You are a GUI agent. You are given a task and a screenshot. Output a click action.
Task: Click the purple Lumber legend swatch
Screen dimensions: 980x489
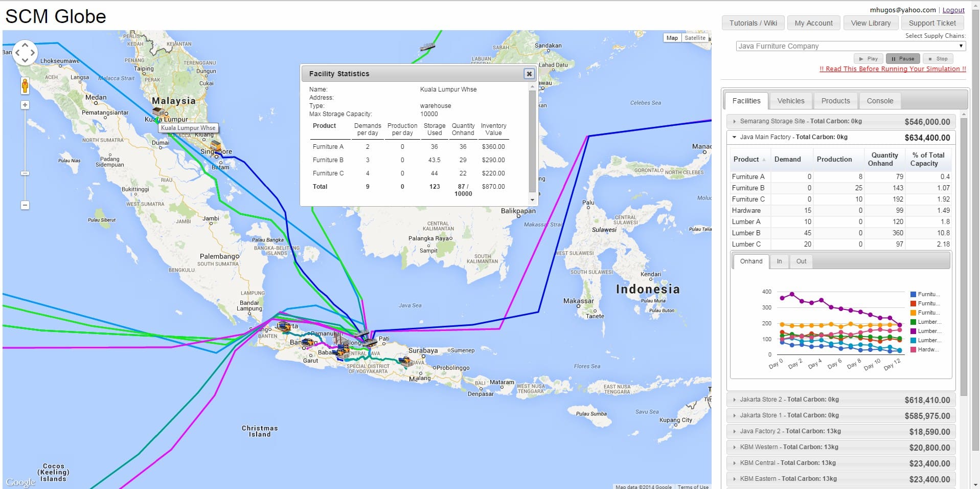pos(913,331)
